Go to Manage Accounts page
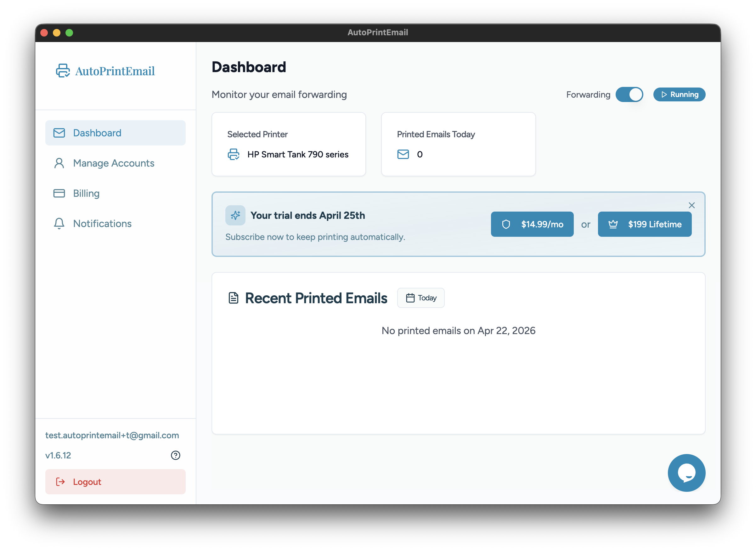The width and height of the screenshot is (756, 551). (113, 163)
